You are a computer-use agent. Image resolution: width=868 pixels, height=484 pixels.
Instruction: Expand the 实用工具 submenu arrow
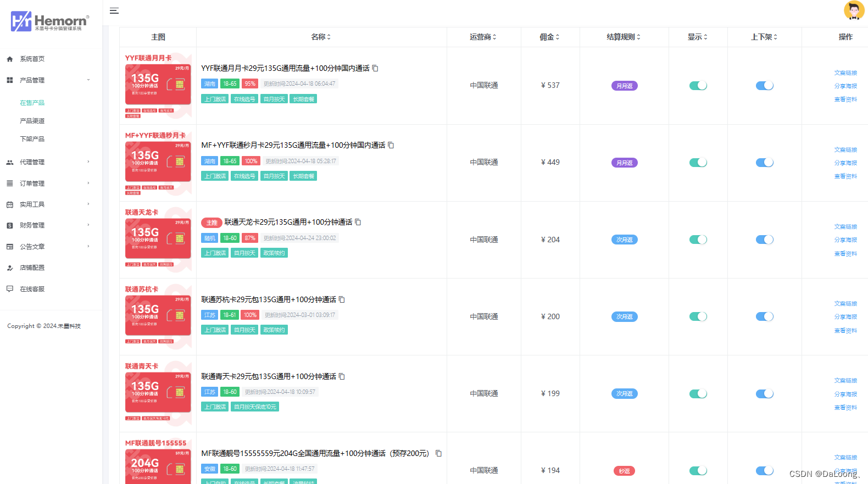coord(88,204)
